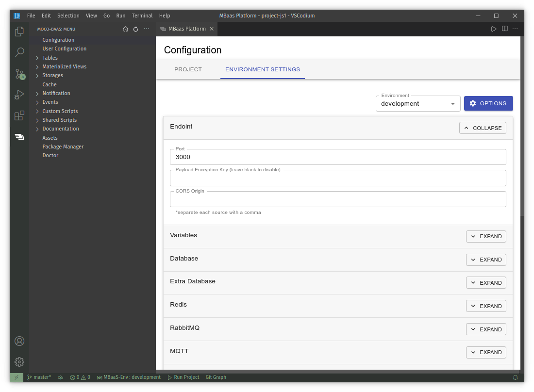Screen dimensions: 534x392
Task: Expand the Database section
Action: tap(486, 260)
